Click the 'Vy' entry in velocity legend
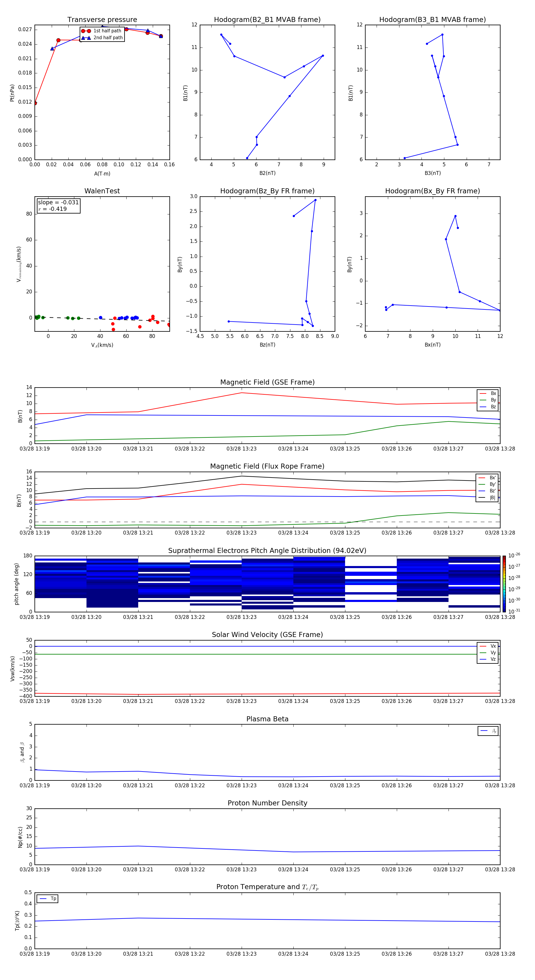This screenshot has height=980, width=535. (x=488, y=652)
